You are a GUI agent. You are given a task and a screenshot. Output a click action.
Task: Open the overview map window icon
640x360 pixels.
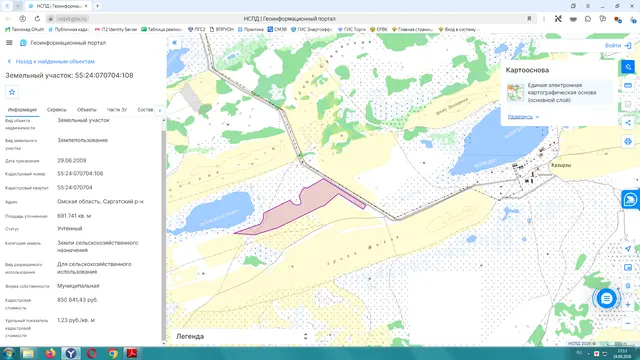click(x=628, y=267)
